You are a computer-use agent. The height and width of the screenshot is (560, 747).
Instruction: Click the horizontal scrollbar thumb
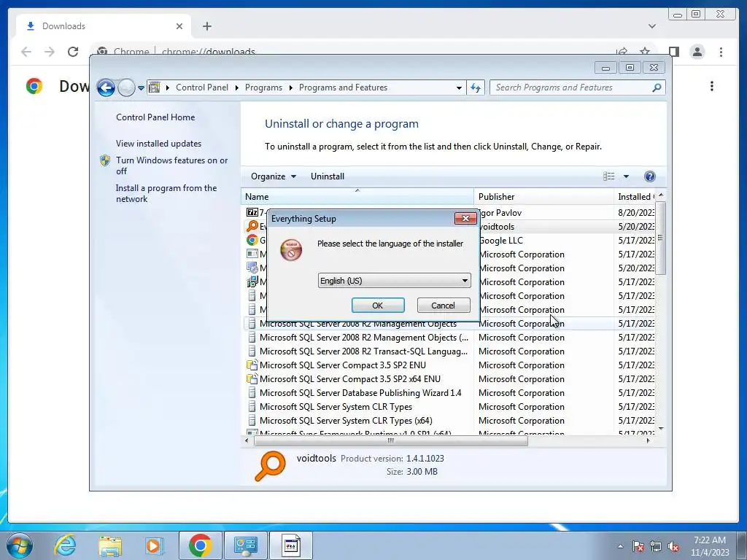click(391, 440)
